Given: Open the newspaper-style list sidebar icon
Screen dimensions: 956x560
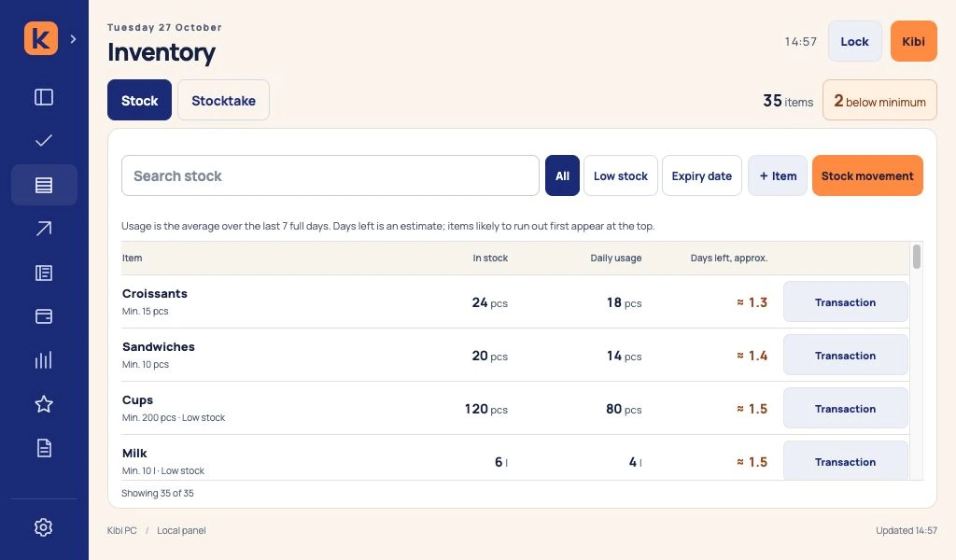Looking at the screenshot, I should (44, 273).
